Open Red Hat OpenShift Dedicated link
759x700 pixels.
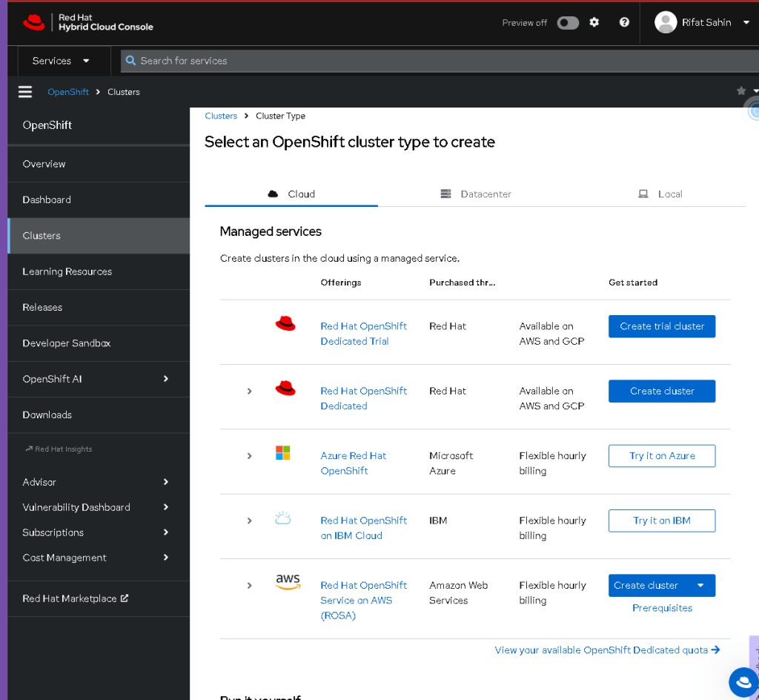[x=363, y=398]
